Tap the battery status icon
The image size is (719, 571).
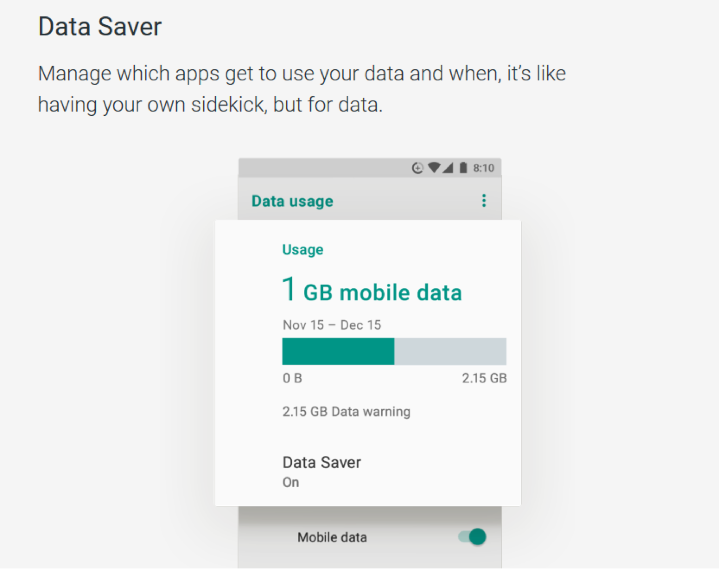463,168
